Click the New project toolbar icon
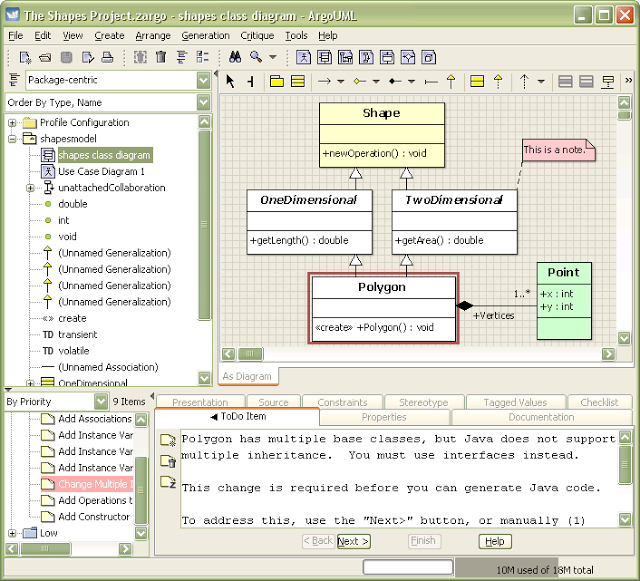Screen dimensions: 640x581 point(25,58)
